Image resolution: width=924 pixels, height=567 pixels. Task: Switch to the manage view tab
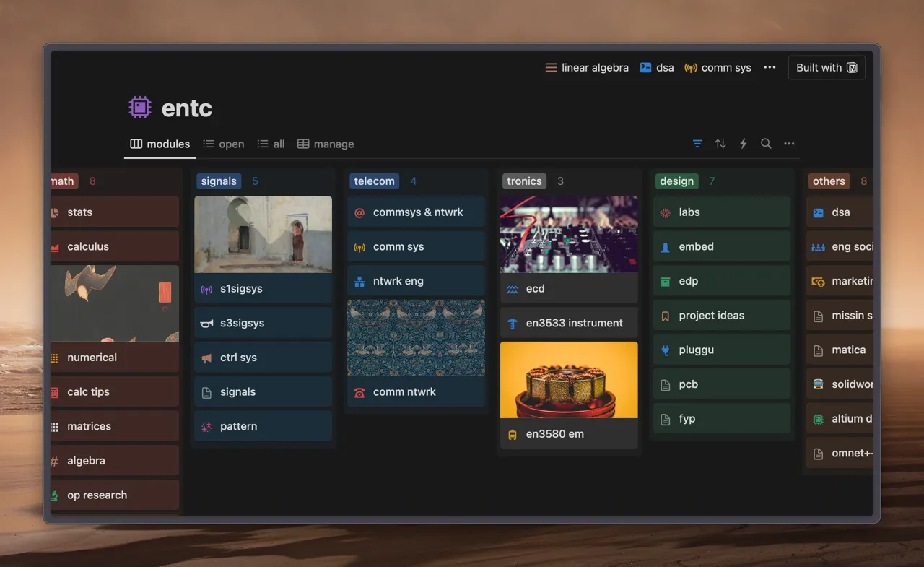tap(326, 144)
